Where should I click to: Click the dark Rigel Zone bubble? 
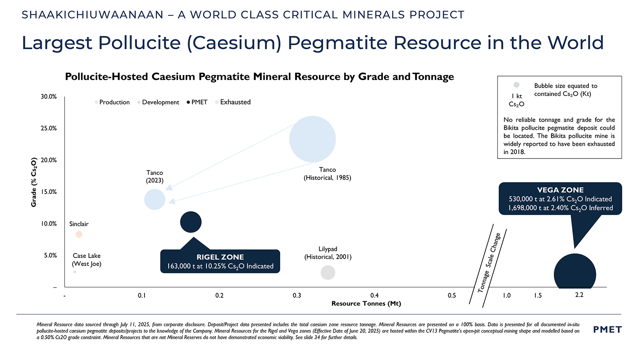click(191, 222)
